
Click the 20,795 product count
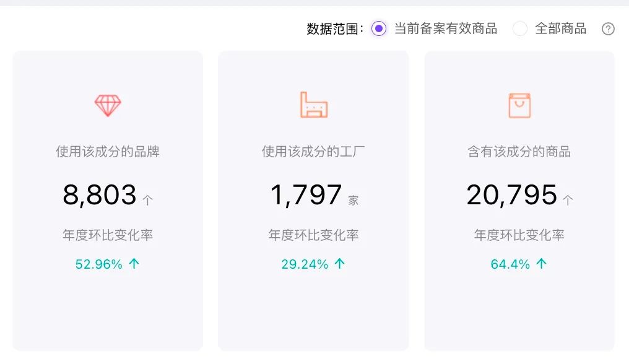click(x=511, y=194)
